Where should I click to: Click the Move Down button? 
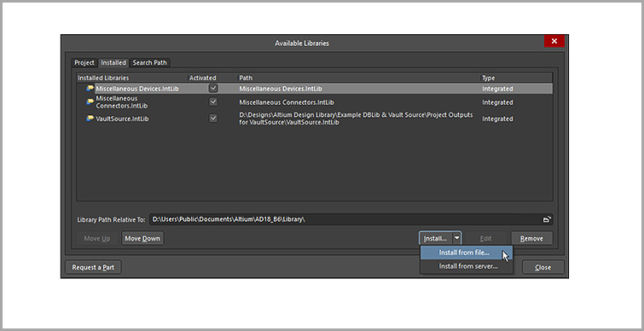coord(142,238)
